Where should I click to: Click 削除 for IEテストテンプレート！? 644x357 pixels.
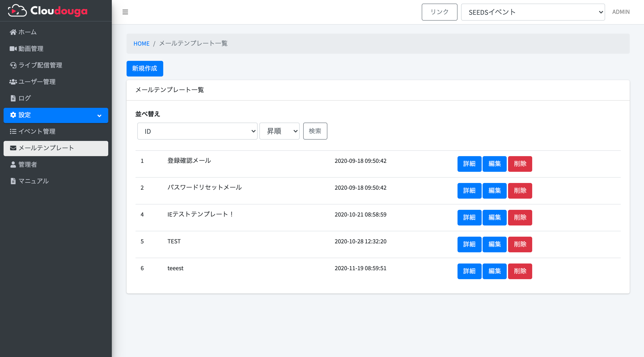pyautogui.click(x=520, y=217)
